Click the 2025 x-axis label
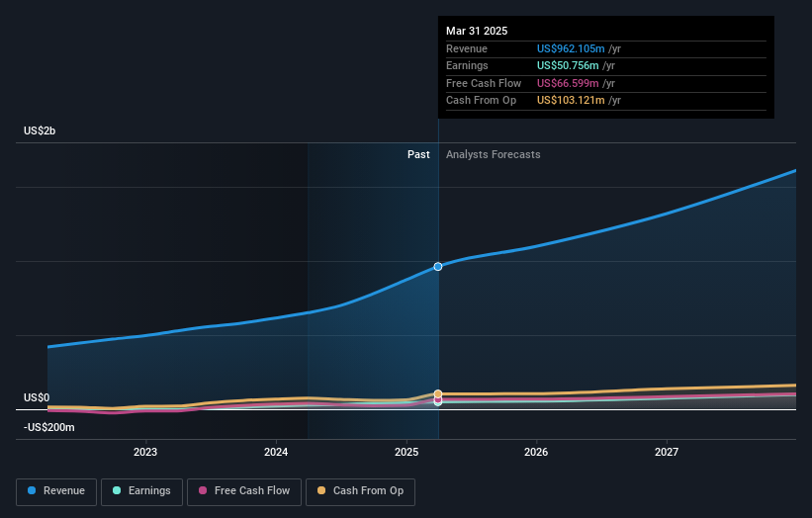Viewport: 812px width, 518px height. click(406, 452)
